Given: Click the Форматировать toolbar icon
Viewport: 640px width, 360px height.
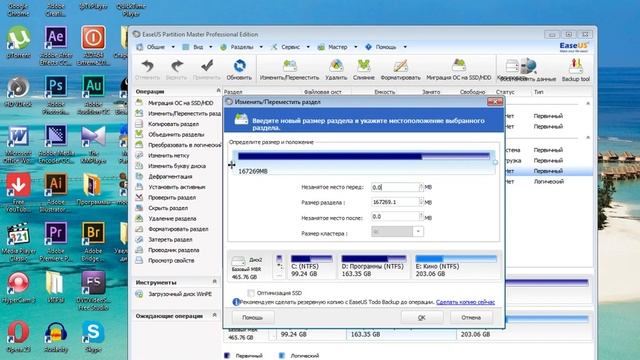Looking at the screenshot, I should coord(400,69).
